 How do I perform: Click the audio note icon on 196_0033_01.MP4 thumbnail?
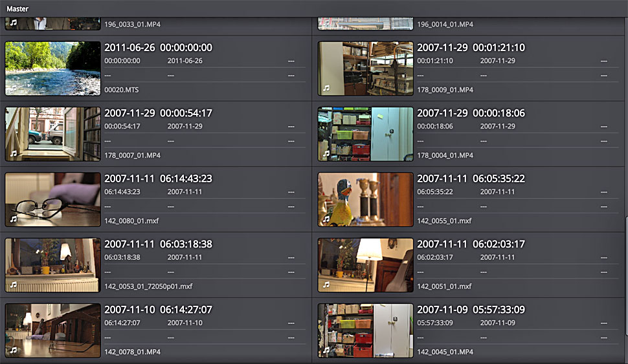tap(14, 23)
